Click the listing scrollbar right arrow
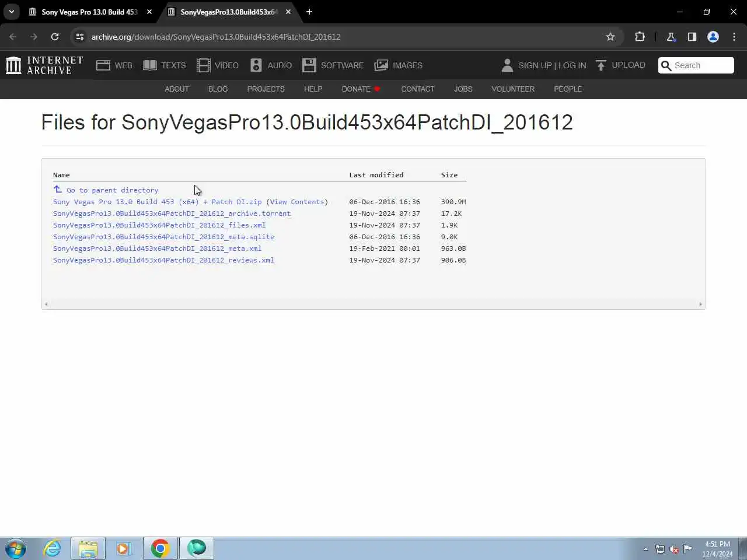 click(x=701, y=304)
